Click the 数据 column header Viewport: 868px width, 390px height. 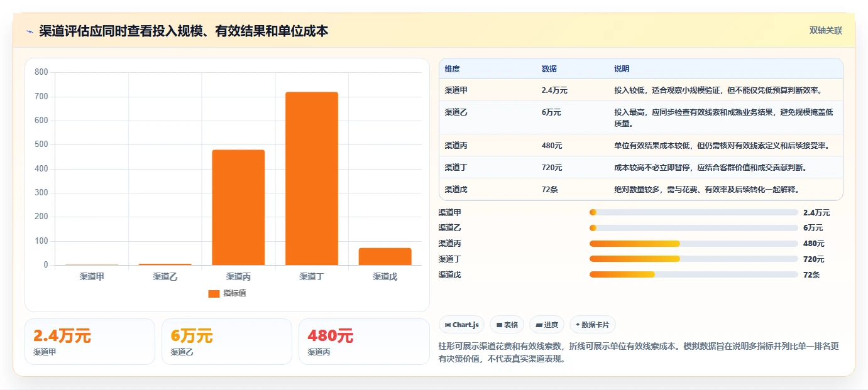click(549, 69)
